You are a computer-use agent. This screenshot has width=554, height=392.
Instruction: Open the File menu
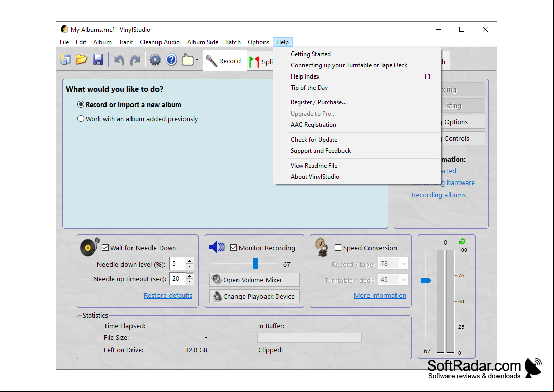[64, 42]
